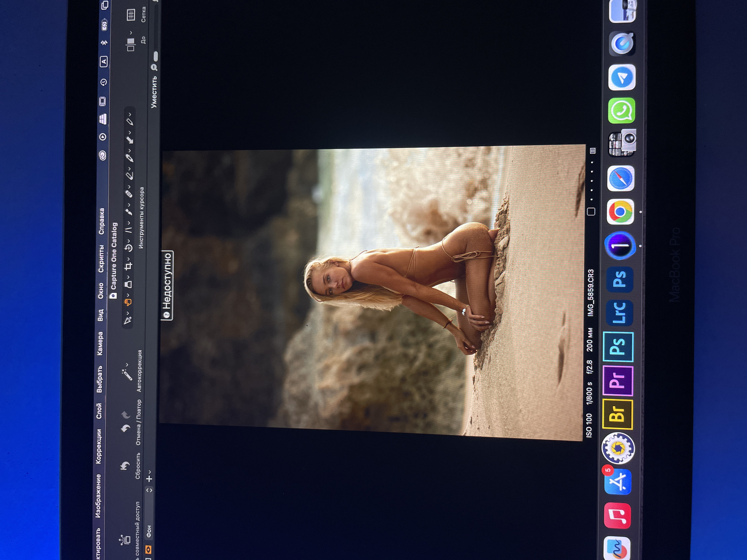Open Telegram from the Dock
Image resolution: width=747 pixels, height=560 pixels.
tap(622, 78)
